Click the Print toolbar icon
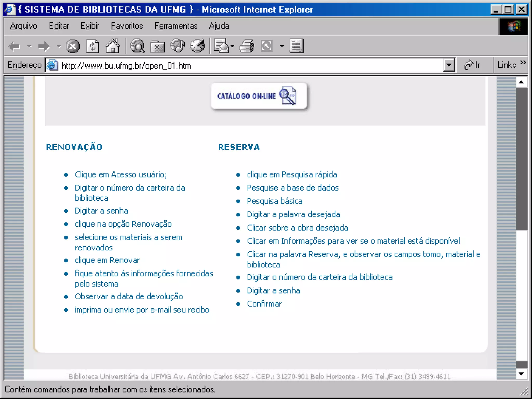 pyautogui.click(x=247, y=46)
